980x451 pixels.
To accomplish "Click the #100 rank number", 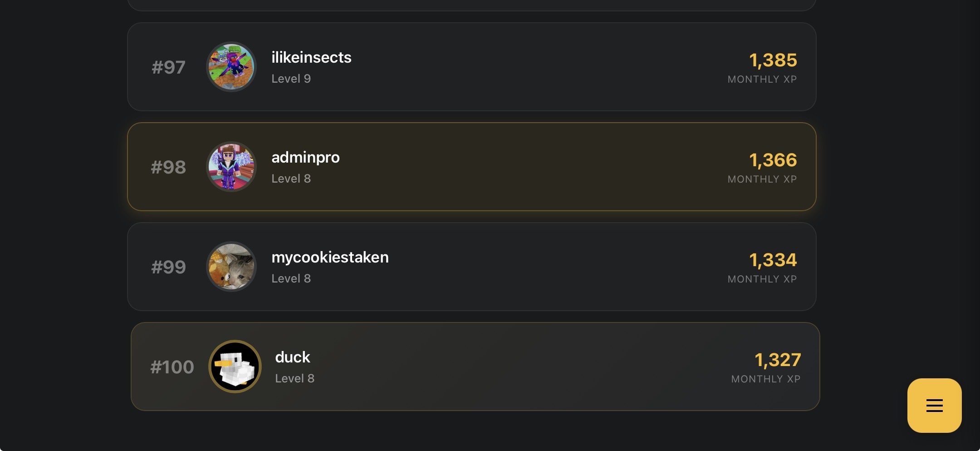I will coord(172,367).
